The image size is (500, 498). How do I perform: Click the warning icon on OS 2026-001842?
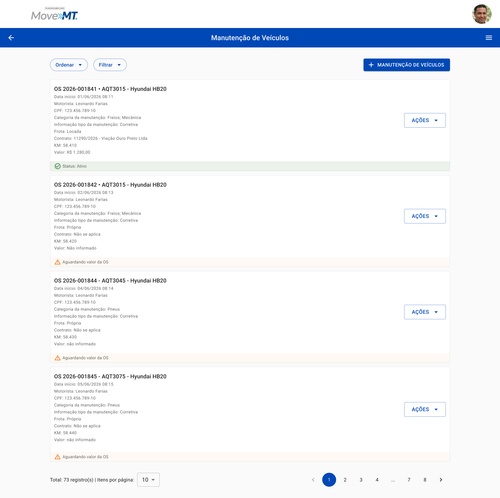tap(57, 262)
